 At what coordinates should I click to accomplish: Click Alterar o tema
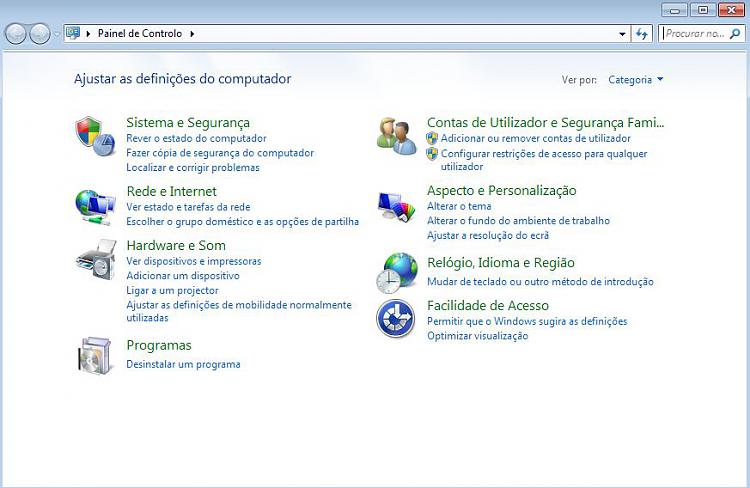click(459, 206)
